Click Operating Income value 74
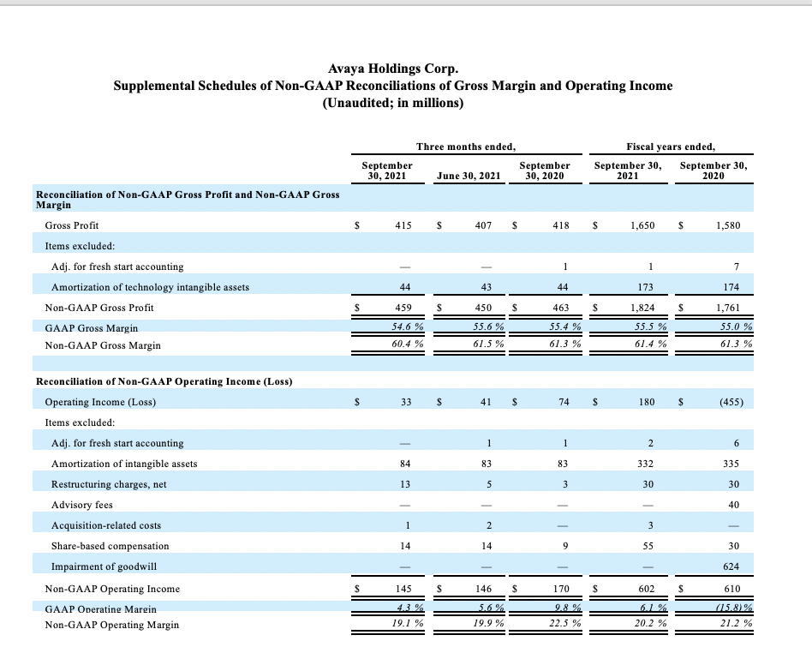Viewport: 812px width, 665px height. coord(564,402)
